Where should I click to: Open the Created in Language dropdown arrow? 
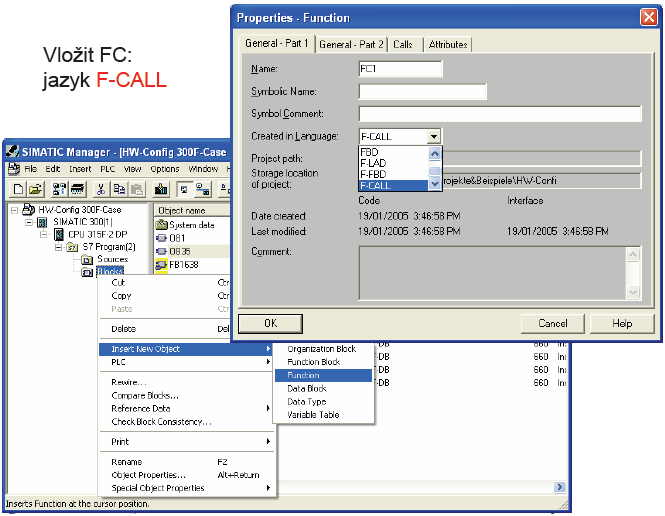point(433,137)
